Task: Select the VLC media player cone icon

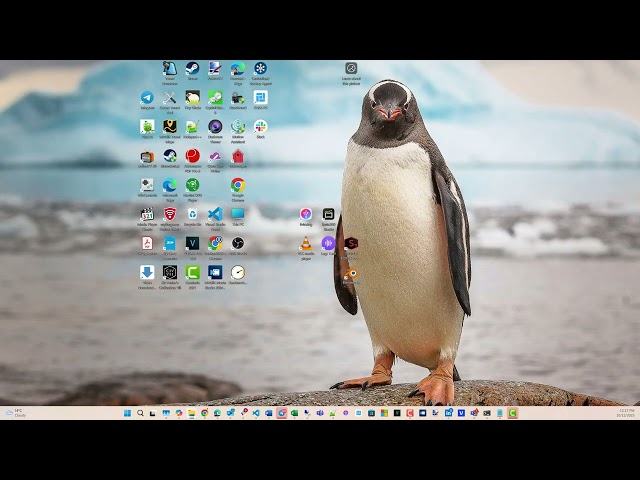Action: [306, 244]
